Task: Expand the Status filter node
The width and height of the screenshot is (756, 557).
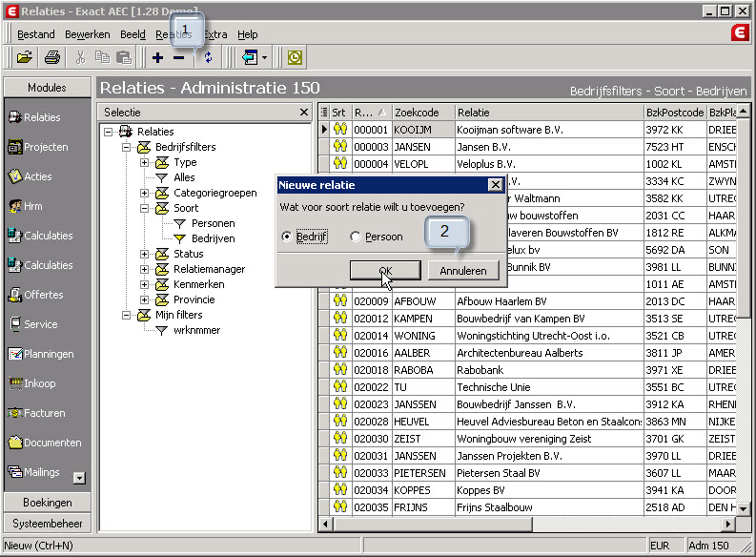Action: click(x=144, y=254)
